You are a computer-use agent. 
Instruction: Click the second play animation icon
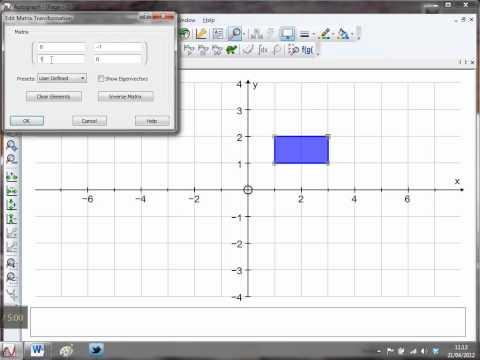203,50
